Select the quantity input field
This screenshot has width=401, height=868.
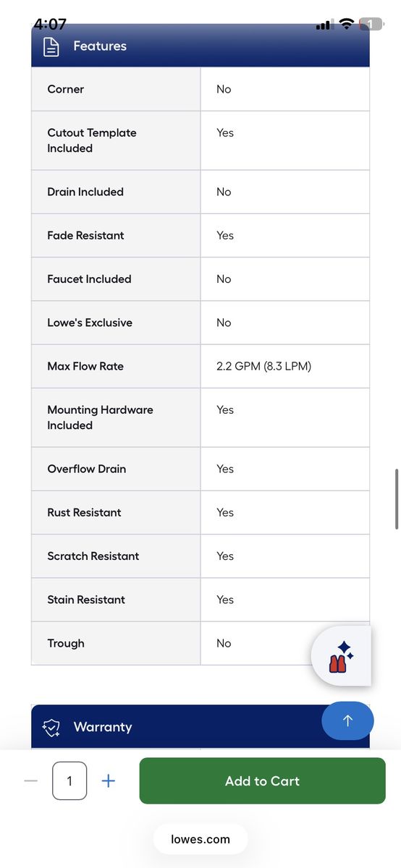(69, 781)
